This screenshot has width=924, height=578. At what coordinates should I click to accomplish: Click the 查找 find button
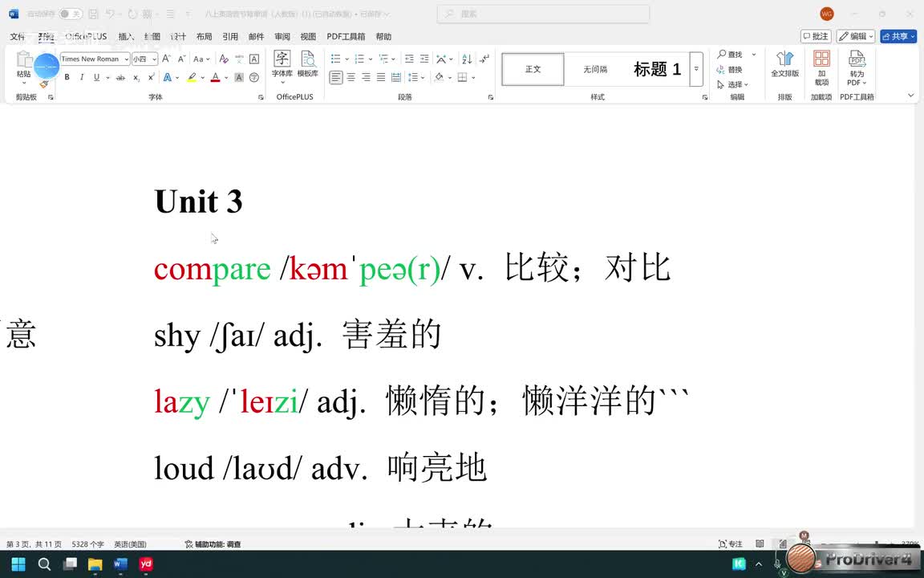731,55
